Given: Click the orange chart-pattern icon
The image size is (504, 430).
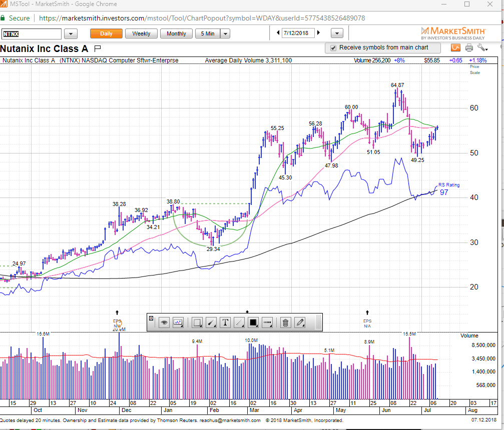Looking at the screenshot, I should point(456,48).
